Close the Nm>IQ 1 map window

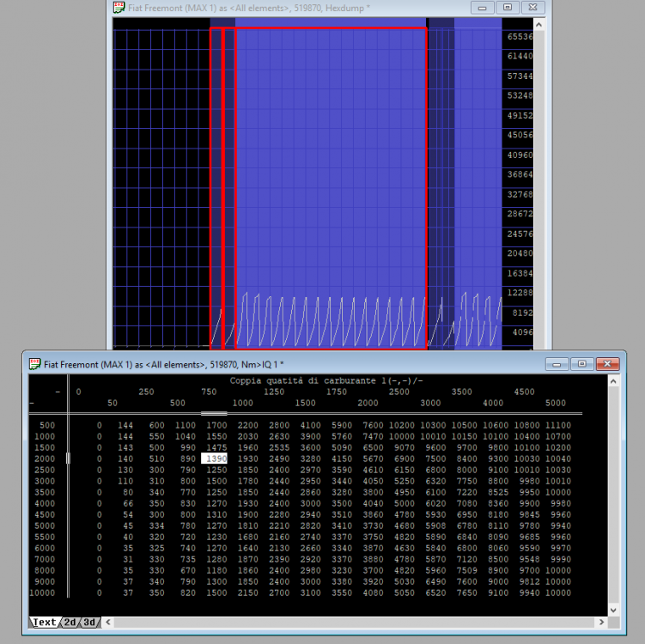click(606, 364)
